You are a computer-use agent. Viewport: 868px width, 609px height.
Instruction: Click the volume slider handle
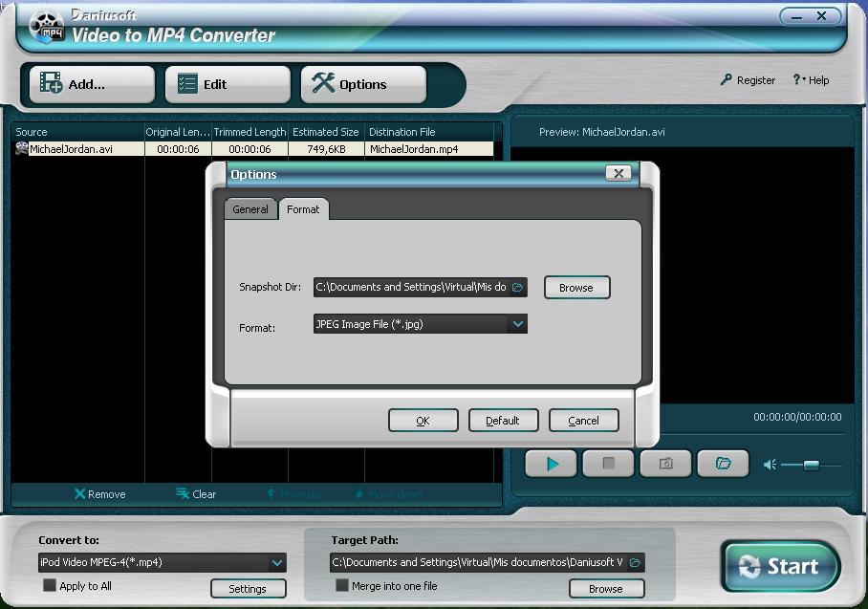point(812,465)
